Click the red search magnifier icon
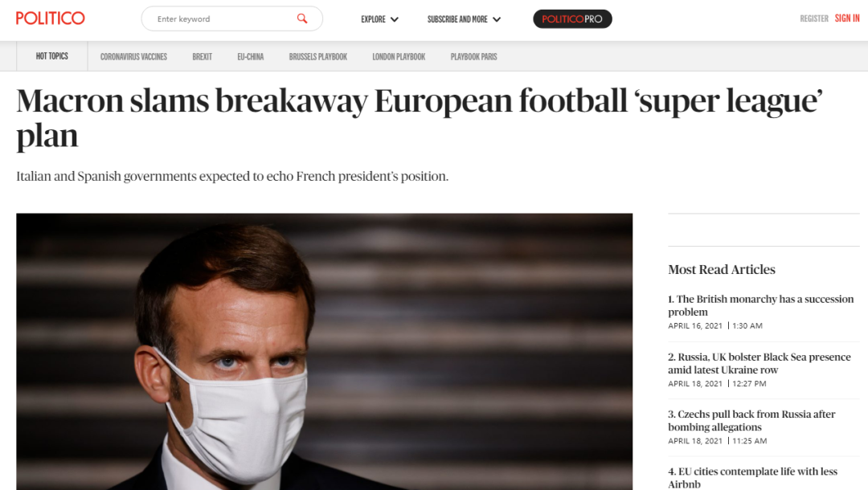 tap(302, 18)
